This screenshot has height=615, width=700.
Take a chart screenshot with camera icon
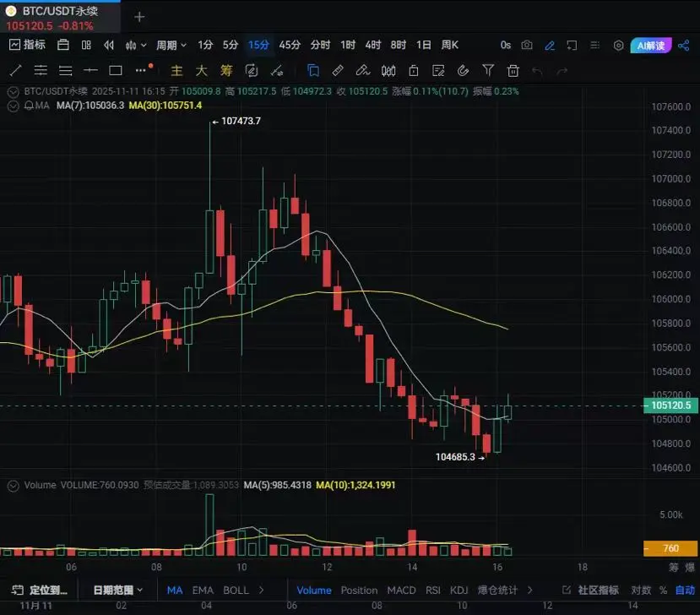527,45
